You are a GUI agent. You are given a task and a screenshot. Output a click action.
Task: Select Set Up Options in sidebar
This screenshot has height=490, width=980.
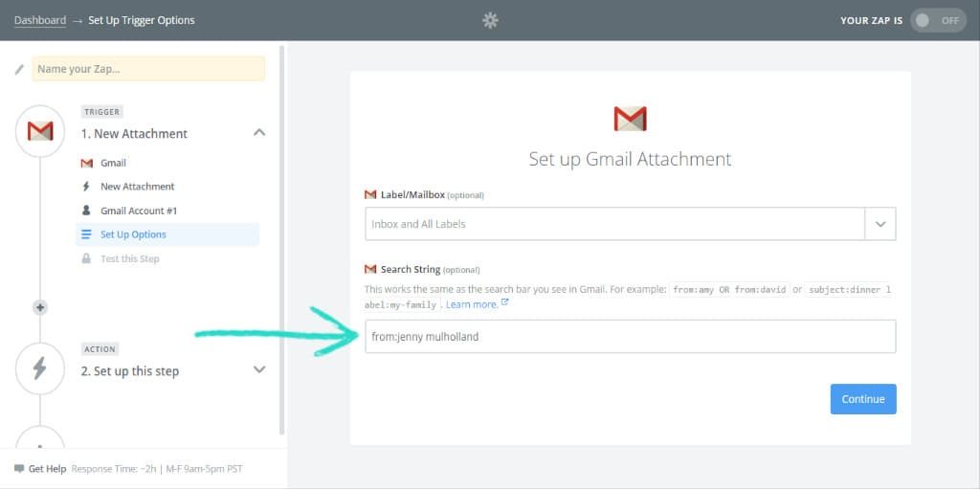click(133, 234)
